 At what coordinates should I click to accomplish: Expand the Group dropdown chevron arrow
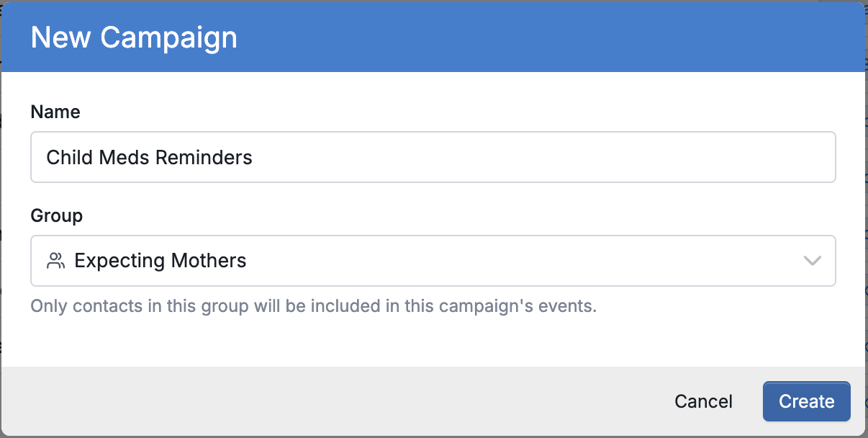coord(812,261)
